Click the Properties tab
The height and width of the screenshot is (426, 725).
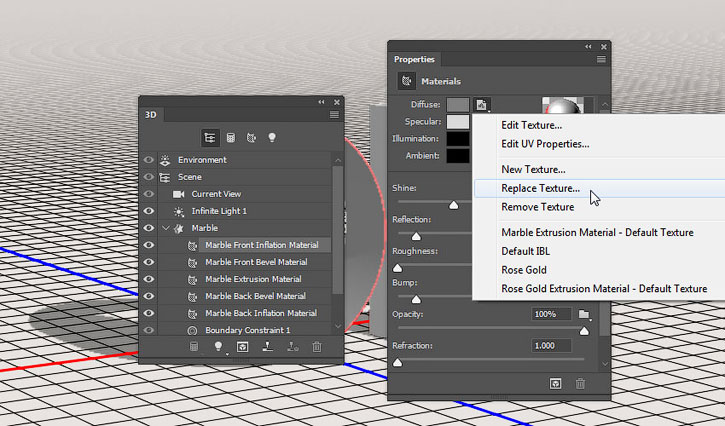(414, 59)
